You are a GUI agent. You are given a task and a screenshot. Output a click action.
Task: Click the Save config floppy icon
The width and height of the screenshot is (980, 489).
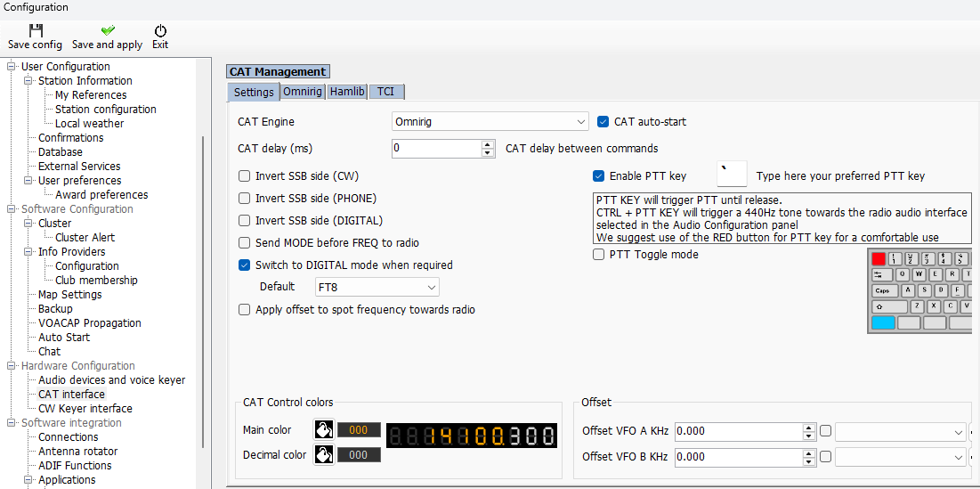(35, 30)
